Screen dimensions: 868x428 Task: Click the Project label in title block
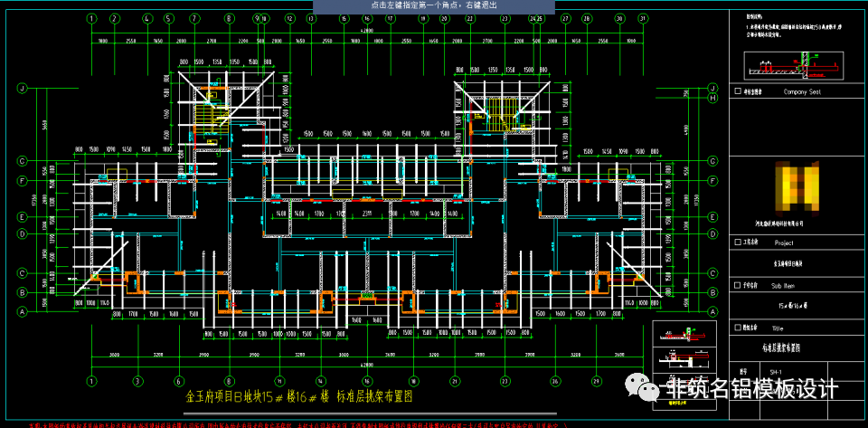pyautogui.click(x=783, y=243)
